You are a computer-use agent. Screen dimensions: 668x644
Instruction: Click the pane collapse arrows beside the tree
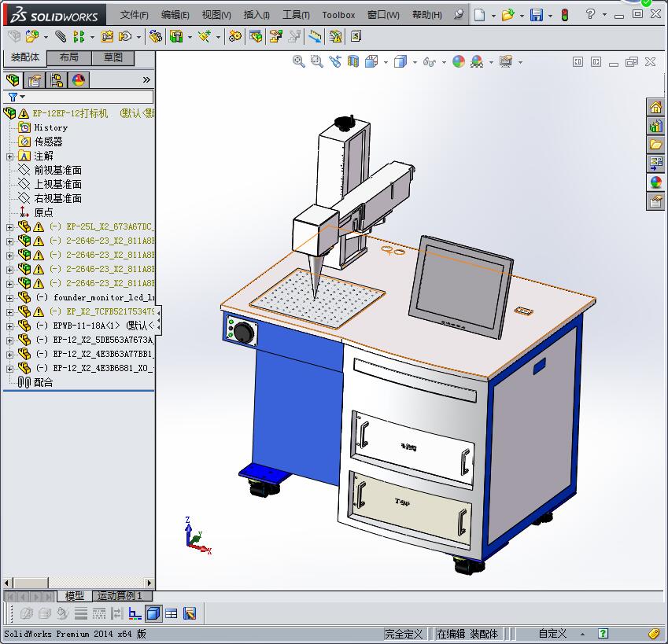158,320
